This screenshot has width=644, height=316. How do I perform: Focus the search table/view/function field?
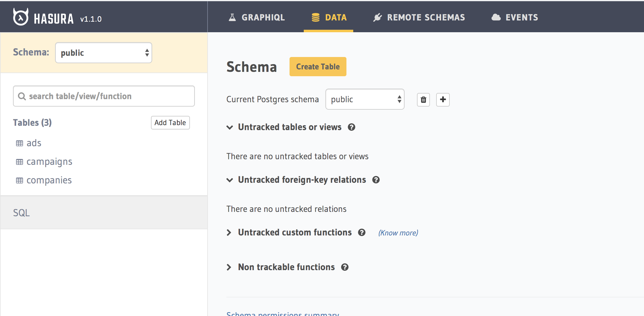tap(104, 96)
